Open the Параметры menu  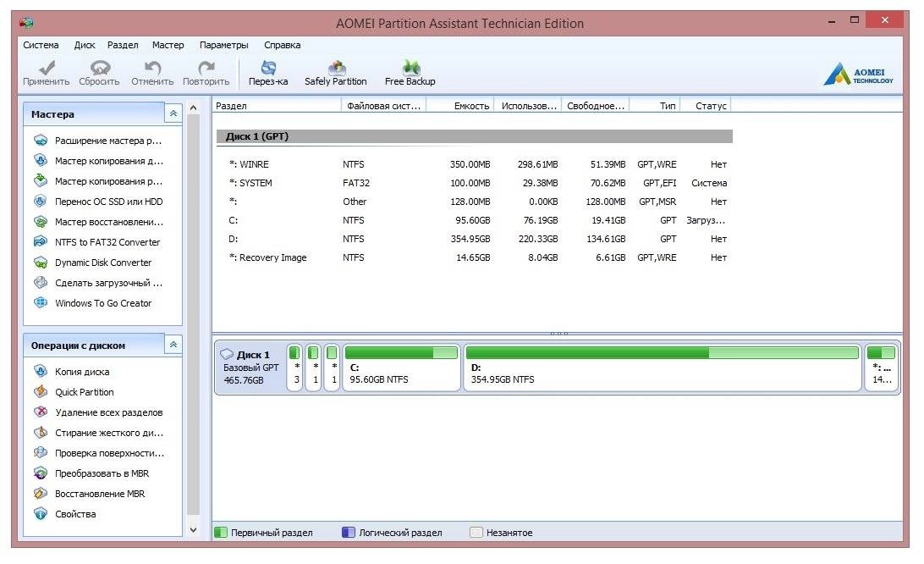point(224,45)
